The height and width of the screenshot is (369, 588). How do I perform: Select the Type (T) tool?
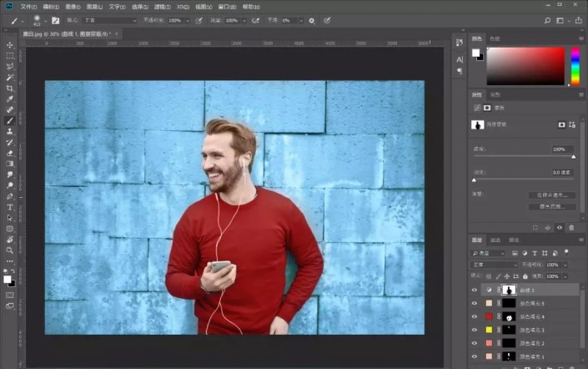click(10, 207)
